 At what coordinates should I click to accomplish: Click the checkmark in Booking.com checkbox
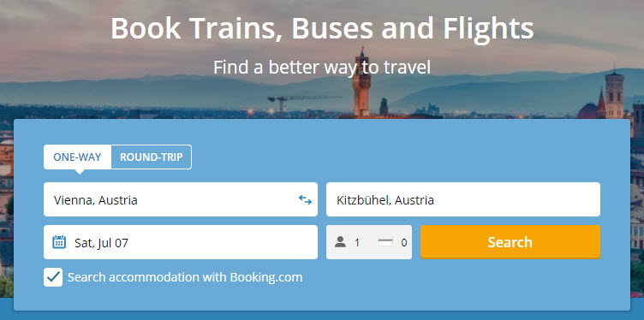[x=53, y=277]
